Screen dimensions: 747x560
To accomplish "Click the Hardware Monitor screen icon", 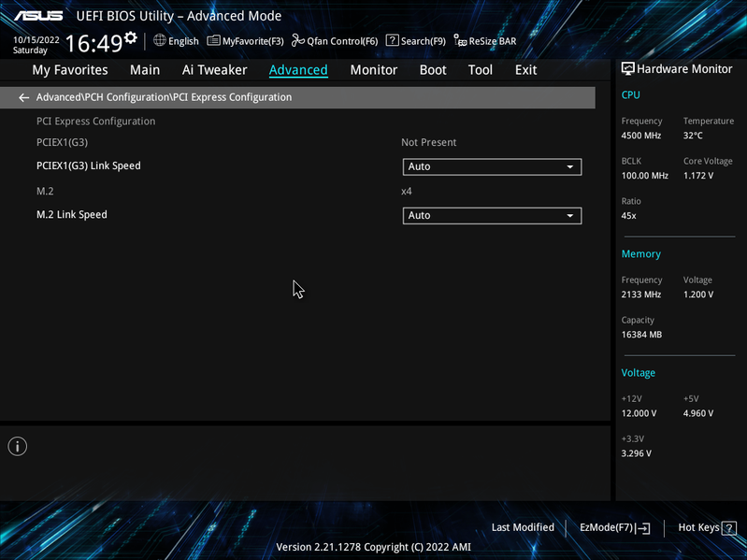I will [628, 68].
